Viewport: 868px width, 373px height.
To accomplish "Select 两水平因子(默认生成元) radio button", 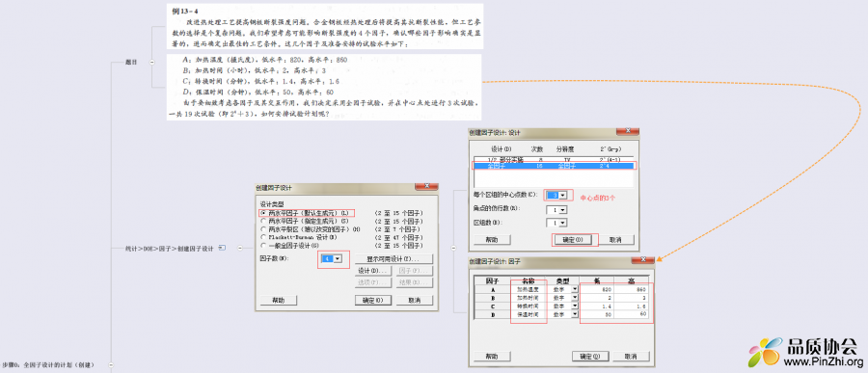I will pyautogui.click(x=263, y=213).
